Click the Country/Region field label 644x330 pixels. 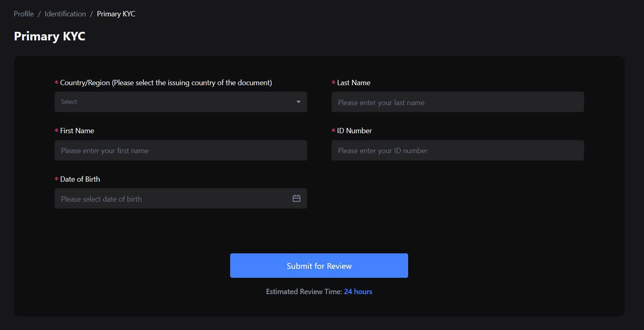[166, 83]
